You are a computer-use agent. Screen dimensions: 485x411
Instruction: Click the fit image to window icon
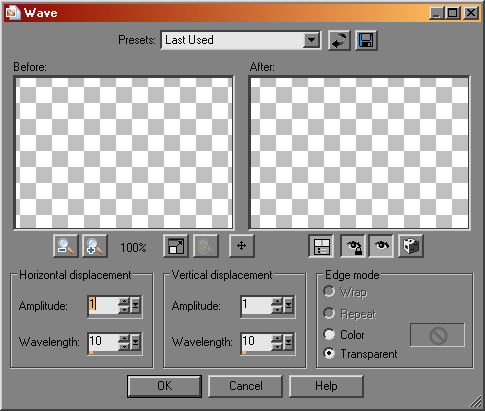(176, 246)
